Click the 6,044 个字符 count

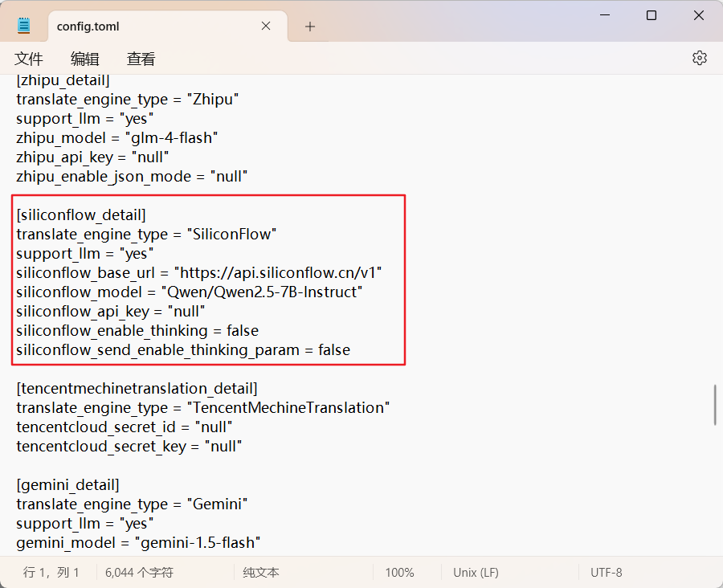(139, 572)
